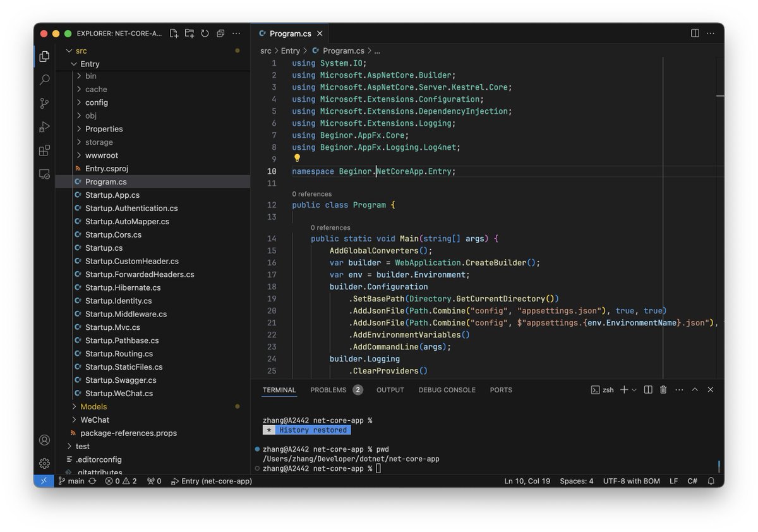Close the terminal panel
This screenshot has height=532, width=758.
pos(711,390)
